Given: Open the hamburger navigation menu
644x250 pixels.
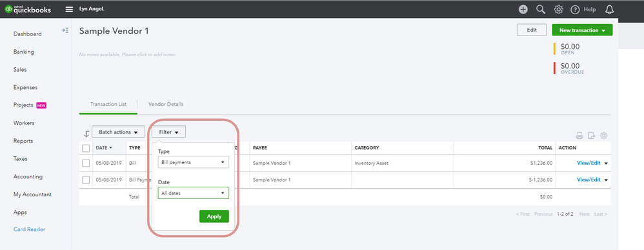Looking at the screenshot, I should pos(69,10).
